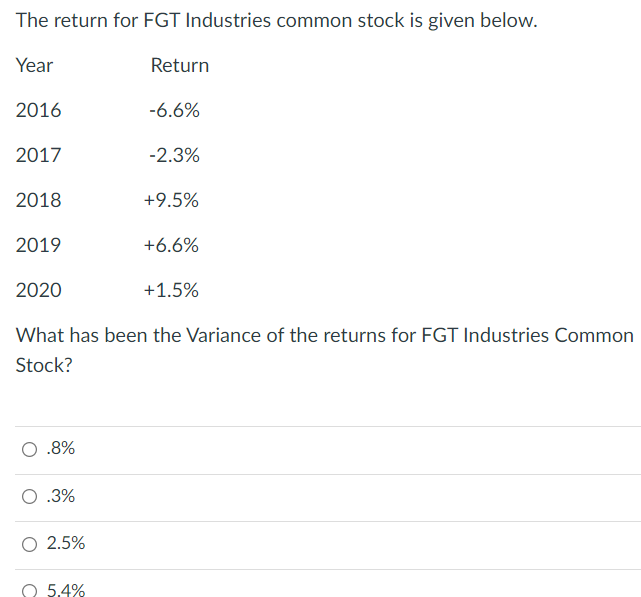Click the Return column header
Image resolution: width=641 pixels, height=597 pixels.
(180, 65)
